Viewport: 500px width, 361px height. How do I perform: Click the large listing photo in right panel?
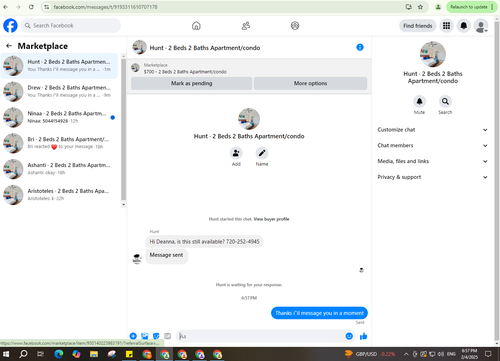point(433,54)
